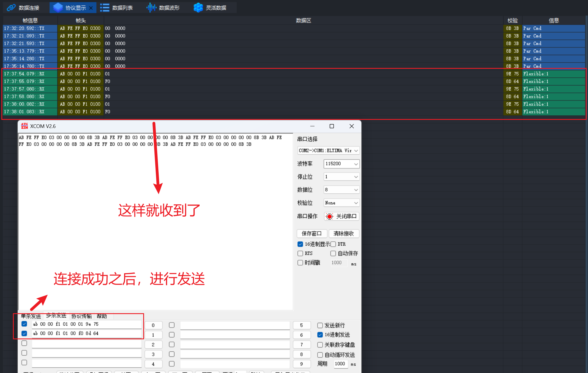
Task: Click the XCOM application logo icon
Action: point(24,126)
